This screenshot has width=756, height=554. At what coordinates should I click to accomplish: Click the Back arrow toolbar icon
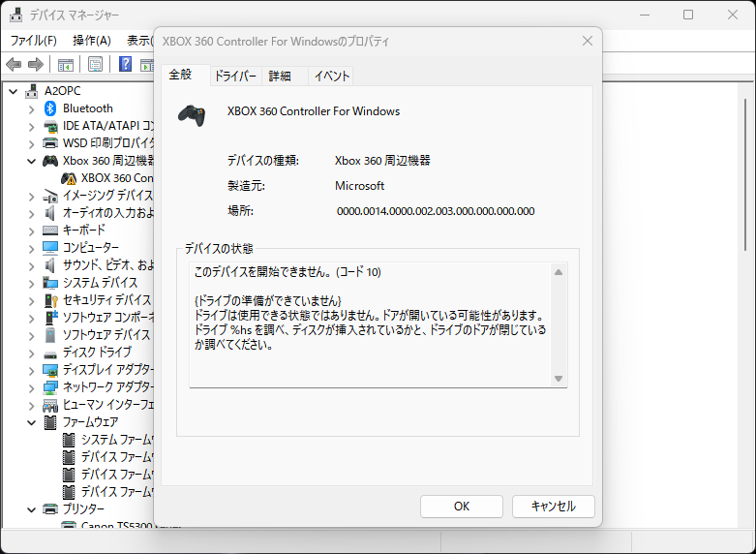point(14,64)
